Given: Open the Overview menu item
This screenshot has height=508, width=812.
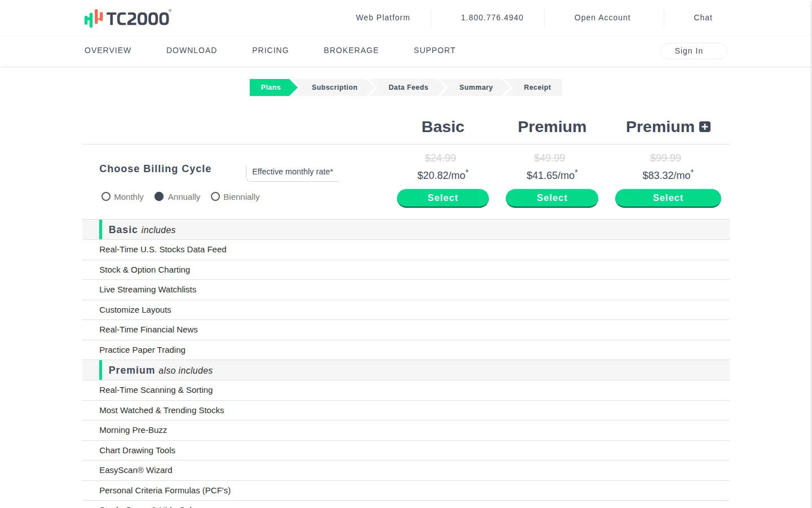Looking at the screenshot, I should tap(108, 50).
